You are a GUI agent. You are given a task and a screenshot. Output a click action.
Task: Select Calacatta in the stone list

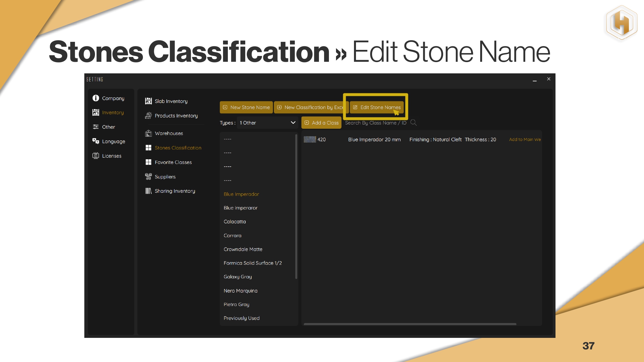click(x=235, y=221)
